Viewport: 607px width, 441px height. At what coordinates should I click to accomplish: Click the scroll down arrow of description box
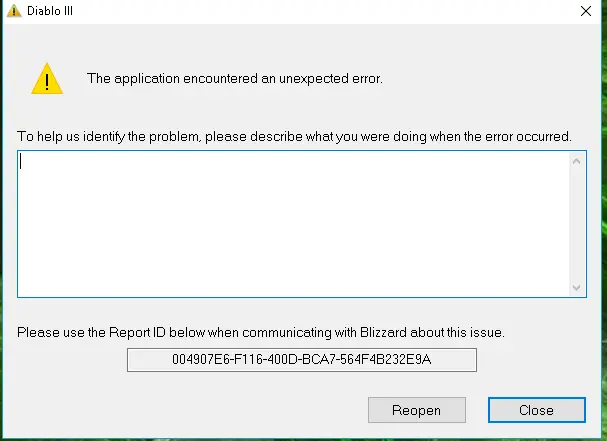(577, 287)
